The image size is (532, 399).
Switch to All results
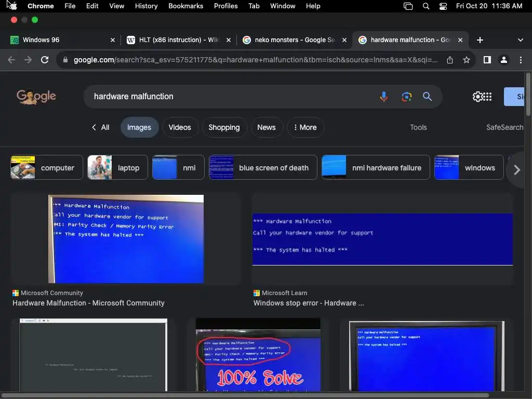pyautogui.click(x=101, y=128)
